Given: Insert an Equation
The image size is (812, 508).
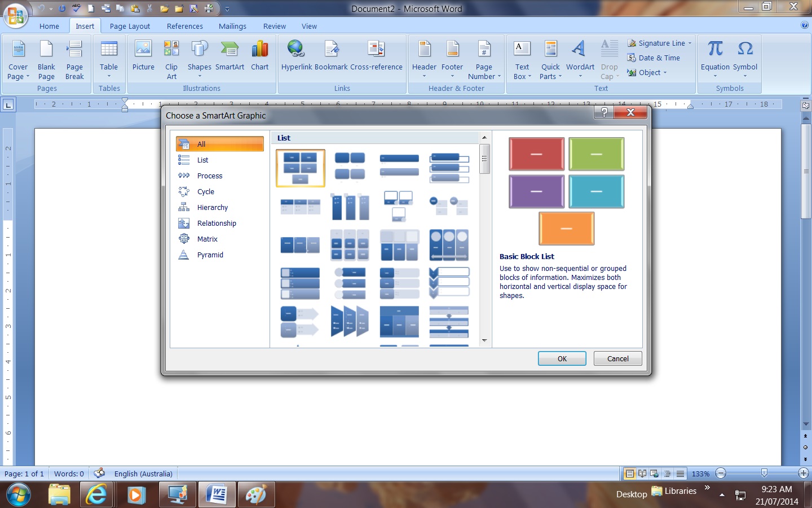Looking at the screenshot, I should (x=714, y=56).
